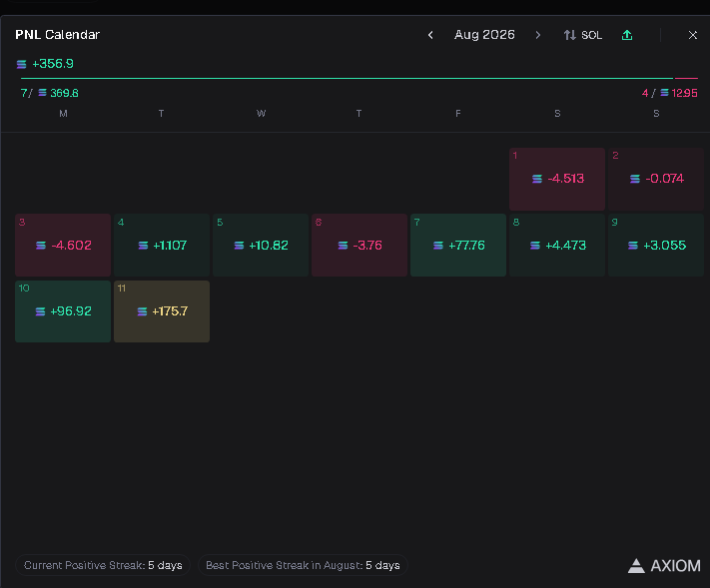710x588 pixels.
Task: Click the +356.9 total PNL value
Action: (x=53, y=64)
